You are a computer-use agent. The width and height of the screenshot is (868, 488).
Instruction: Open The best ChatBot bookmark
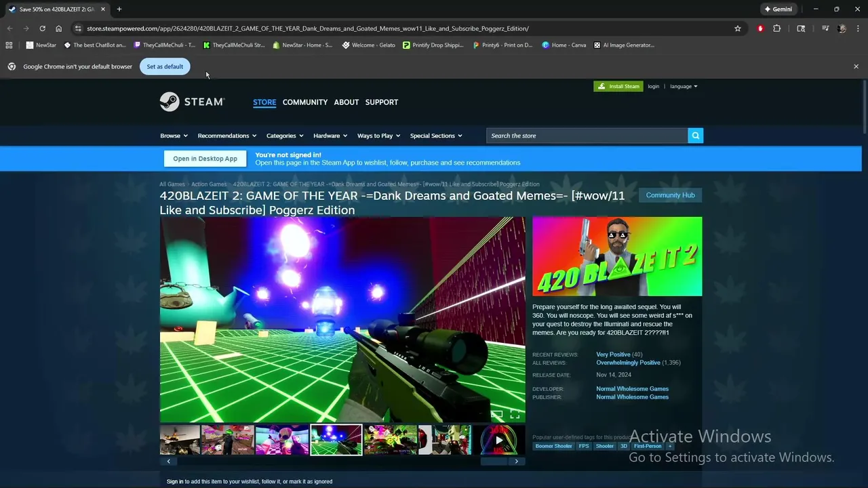click(95, 45)
